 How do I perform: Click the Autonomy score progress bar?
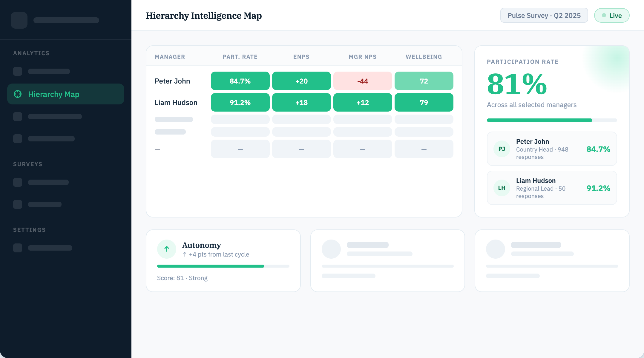(223, 266)
